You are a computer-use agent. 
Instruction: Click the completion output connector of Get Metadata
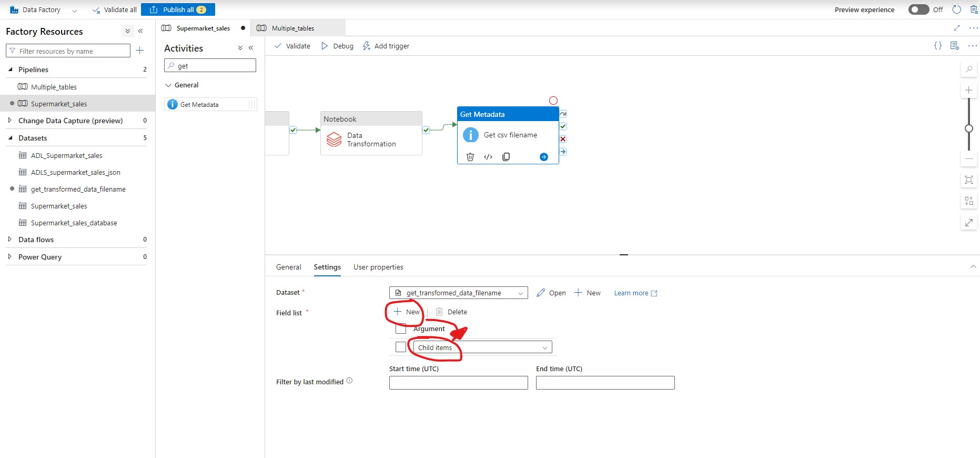[563, 152]
